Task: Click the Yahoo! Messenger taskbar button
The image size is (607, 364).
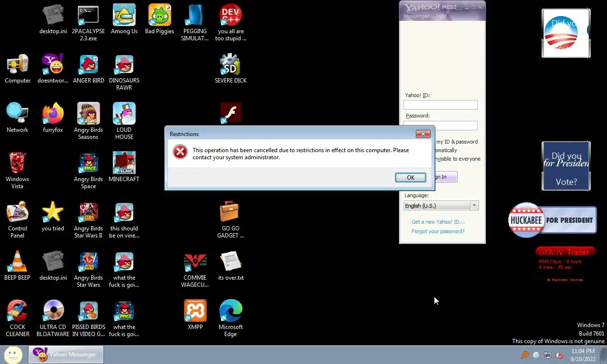Action: (x=66, y=355)
